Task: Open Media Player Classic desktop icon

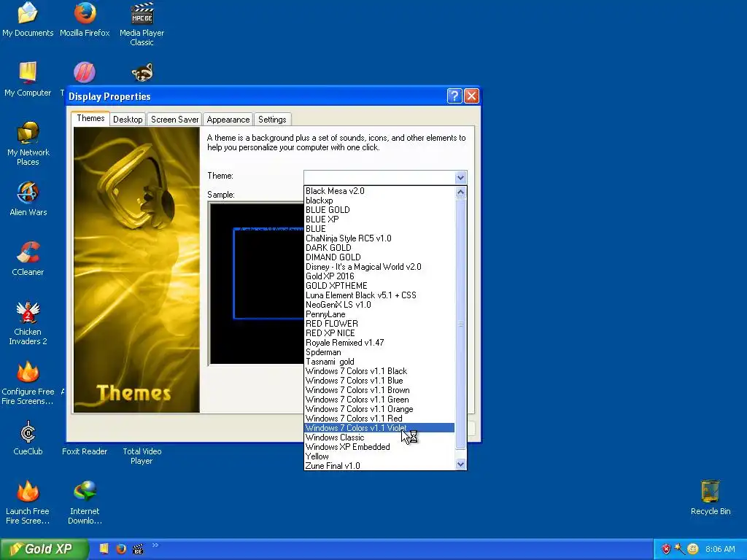Action: pos(142,24)
